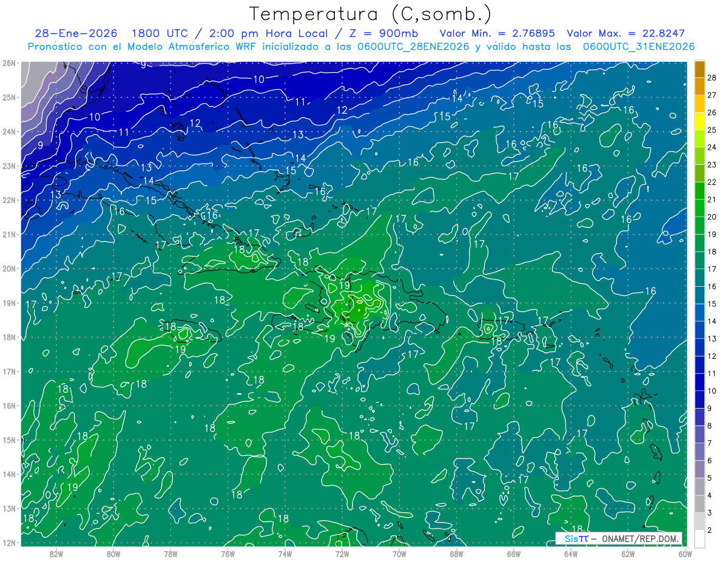Screen dimensions: 728x562
Task: Click the 25 label on color scale
Action: point(712,130)
